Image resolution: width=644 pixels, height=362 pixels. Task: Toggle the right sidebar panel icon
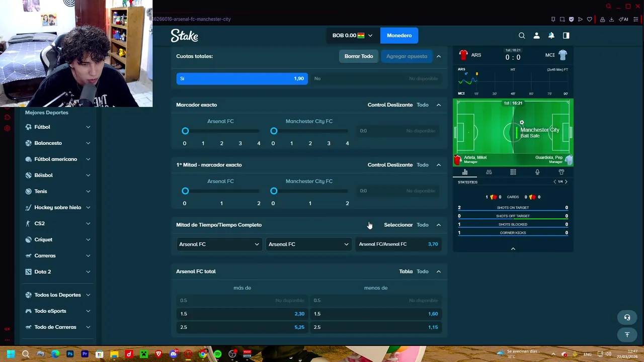pos(566,35)
